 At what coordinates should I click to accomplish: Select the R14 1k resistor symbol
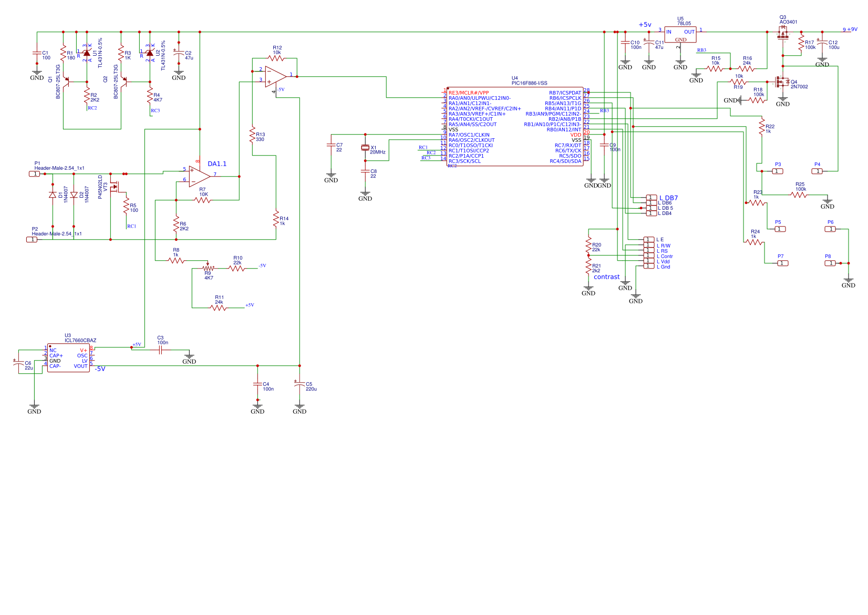276,218
